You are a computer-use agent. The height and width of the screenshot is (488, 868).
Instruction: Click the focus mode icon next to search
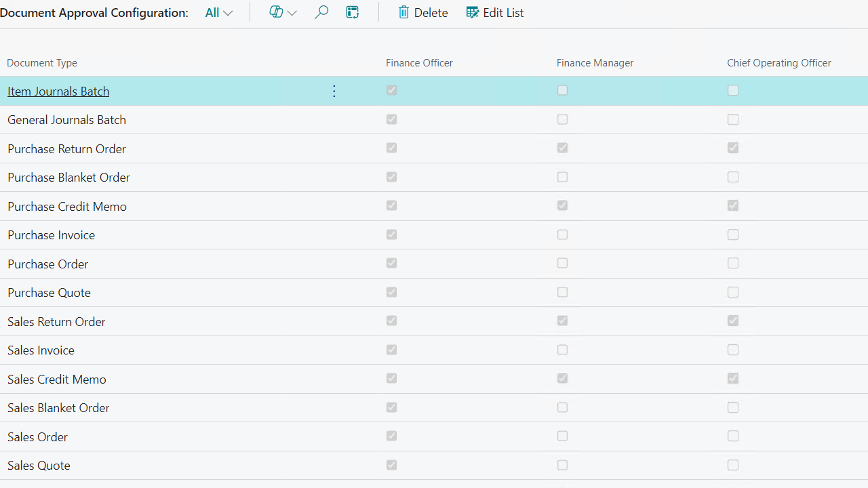coord(352,12)
